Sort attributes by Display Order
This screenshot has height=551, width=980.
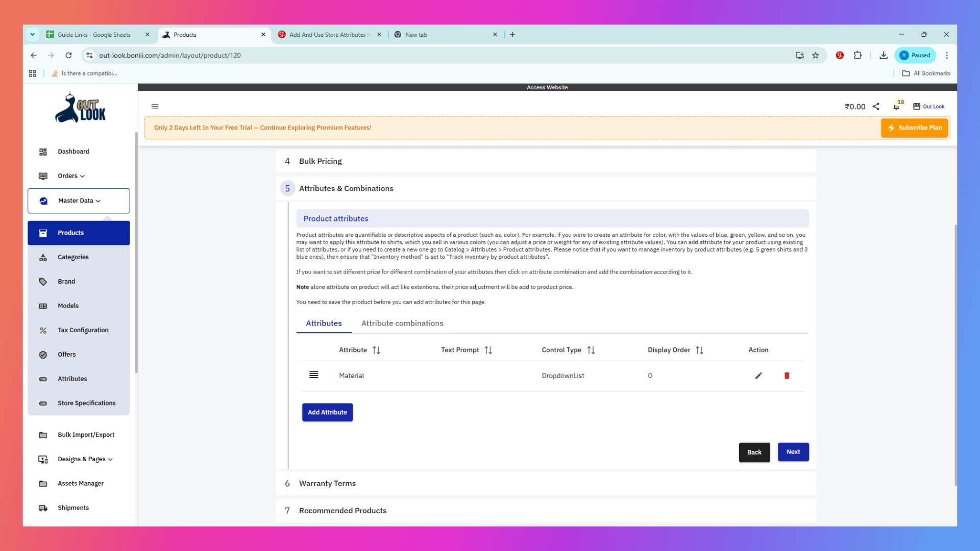pos(699,350)
